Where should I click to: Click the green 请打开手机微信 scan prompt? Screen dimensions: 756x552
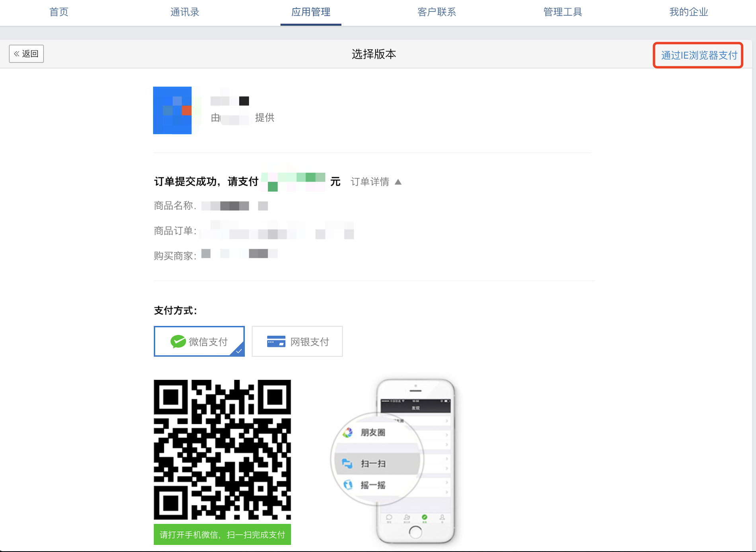[222, 535]
